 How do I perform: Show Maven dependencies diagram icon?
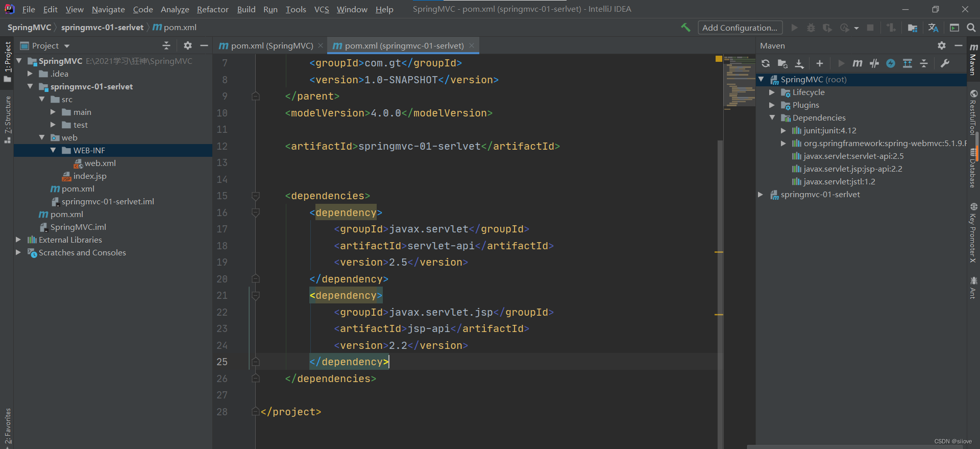(x=908, y=63)
